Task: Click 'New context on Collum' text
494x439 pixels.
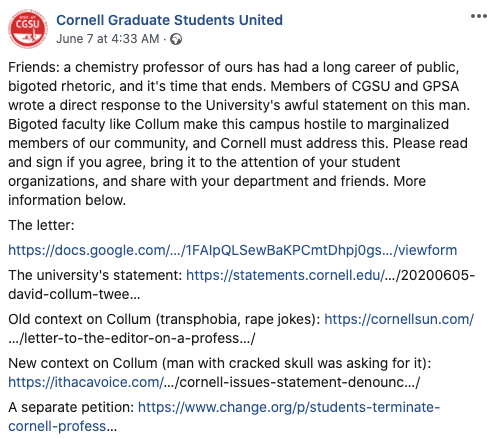Action: point(83,363)
